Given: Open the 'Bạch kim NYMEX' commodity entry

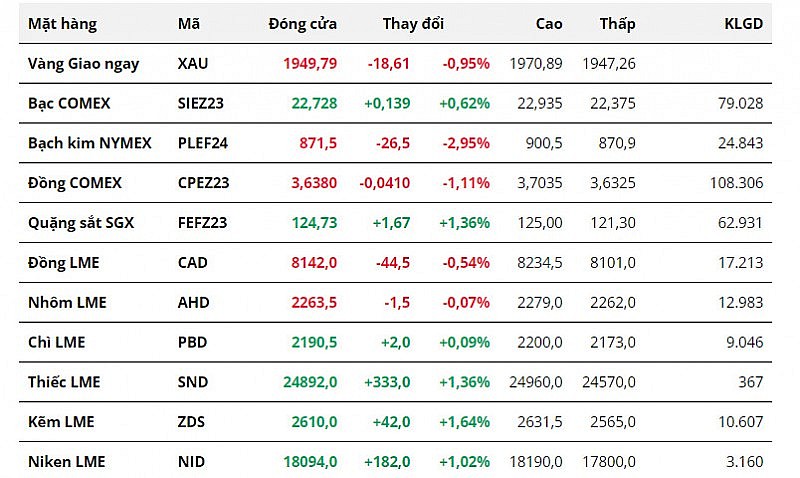Looking at the screenshot, I should [x=89, y=143].
